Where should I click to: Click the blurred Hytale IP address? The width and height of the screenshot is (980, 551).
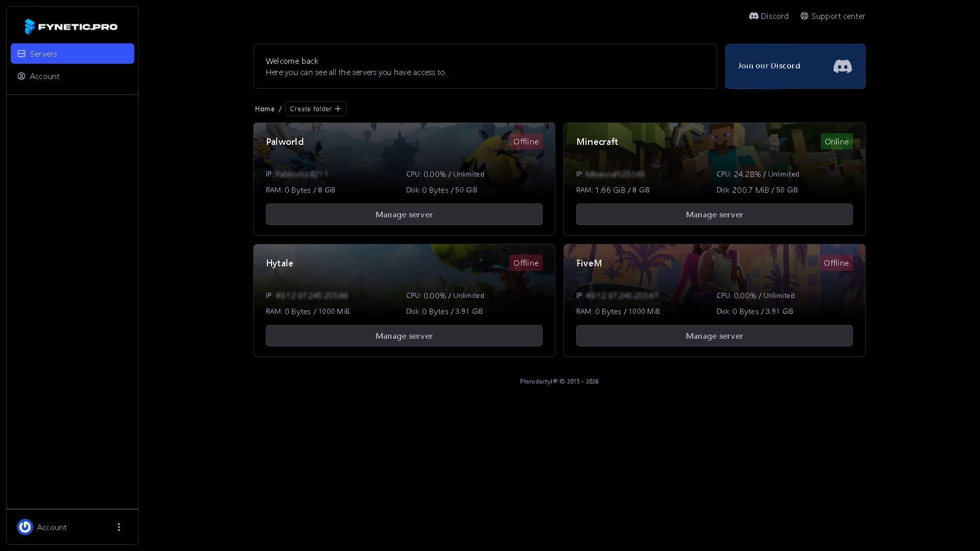[x=312, y=295]
